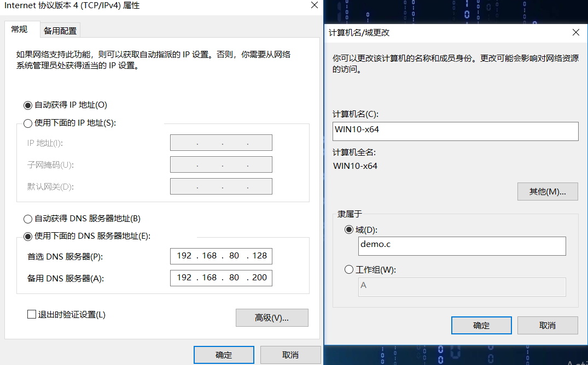Viewport: 588px width, 365px height.
Task: Open the 高级(V)... advanced settings
Action: point(272,318)
